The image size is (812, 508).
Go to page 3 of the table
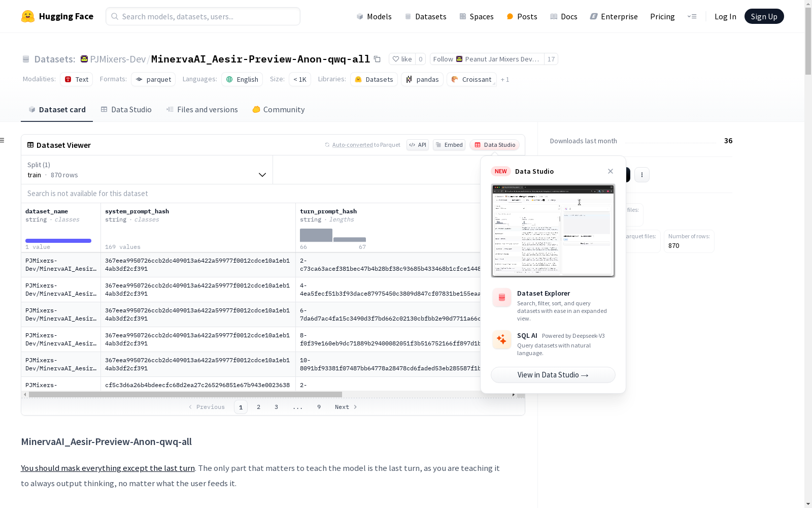(276, 407)
